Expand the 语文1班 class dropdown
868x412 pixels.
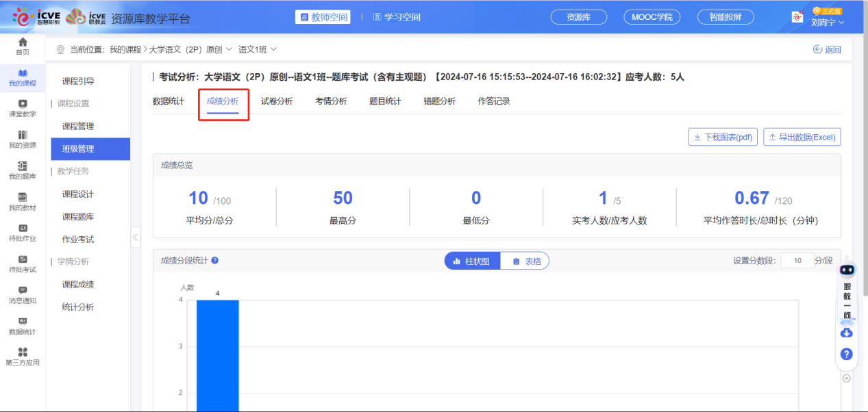[x=258, y=49]
